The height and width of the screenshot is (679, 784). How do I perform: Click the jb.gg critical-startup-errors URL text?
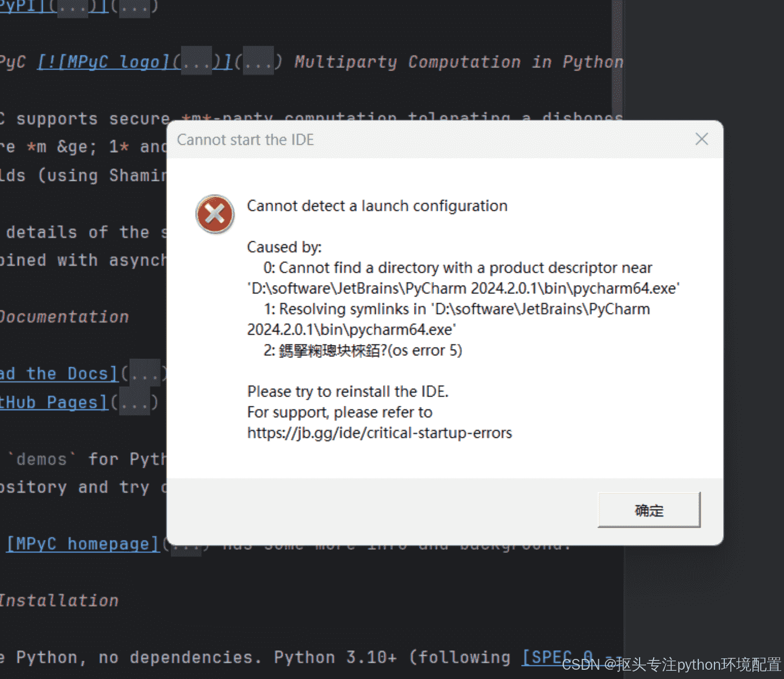pyautogui.click(x=380, y=433)
